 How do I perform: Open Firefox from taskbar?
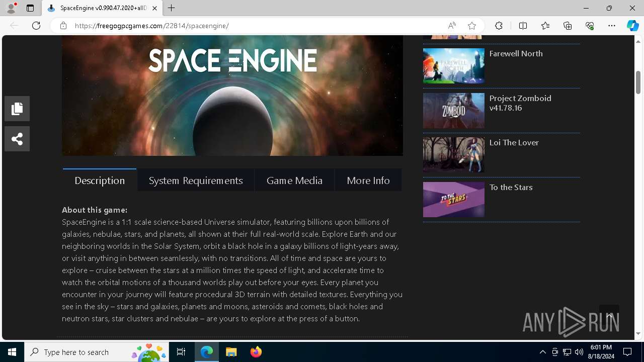coord(256,352)
